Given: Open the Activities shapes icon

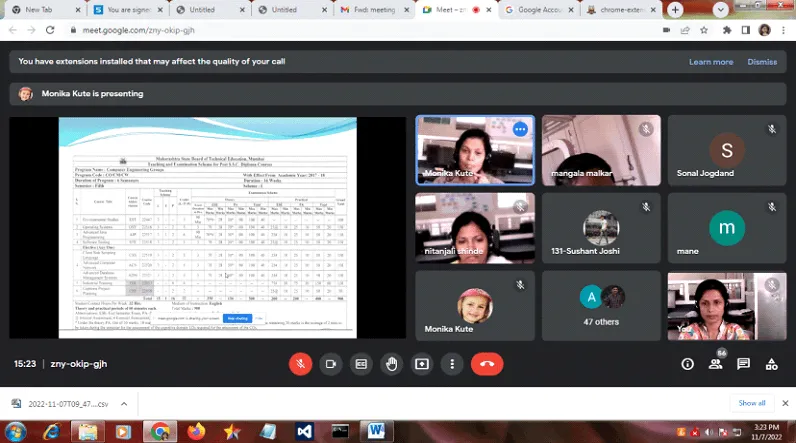Looking at the screenshot, I should click(772, 364).
